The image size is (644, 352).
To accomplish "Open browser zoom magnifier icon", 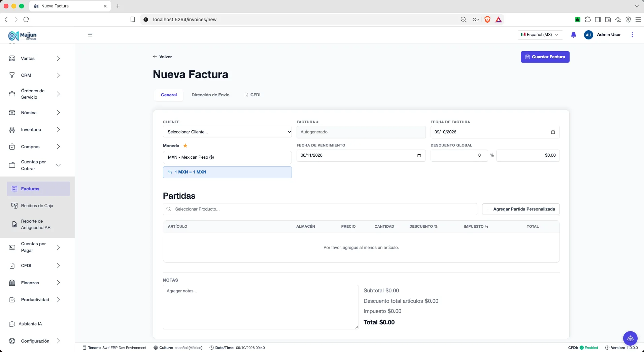I will pyautogui.click(x=464, y=20).
